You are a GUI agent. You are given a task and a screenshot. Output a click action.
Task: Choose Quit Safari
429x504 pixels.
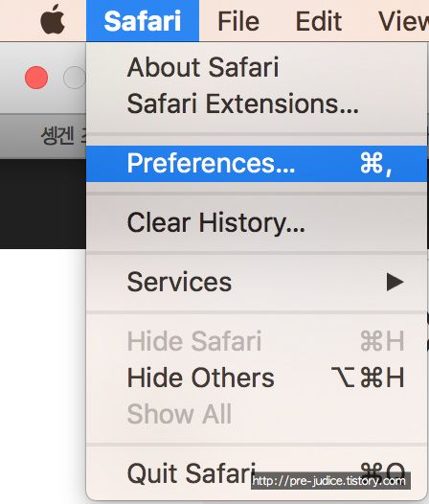point(257,473)
